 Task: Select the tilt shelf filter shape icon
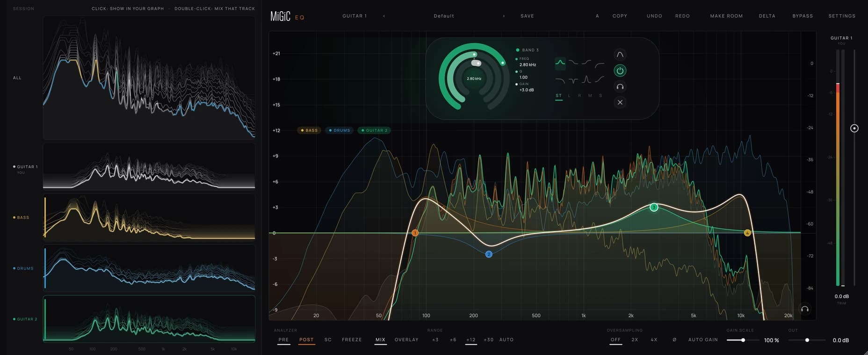click(x=600, y=79)
